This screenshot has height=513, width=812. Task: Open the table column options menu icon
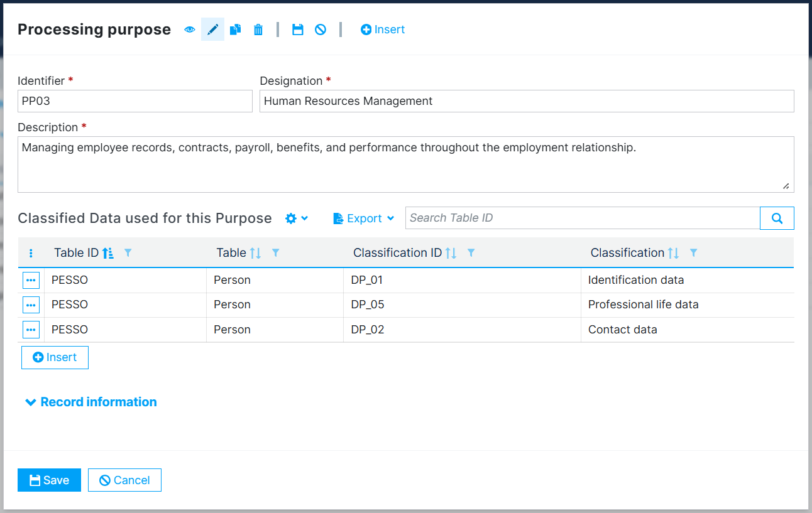click(x=31, y=253)
